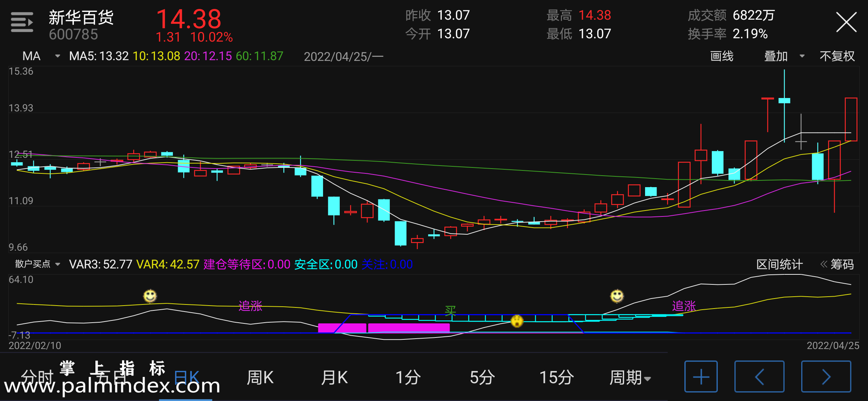
Task: Open the MA indicator dropdown
Action: 41,56
